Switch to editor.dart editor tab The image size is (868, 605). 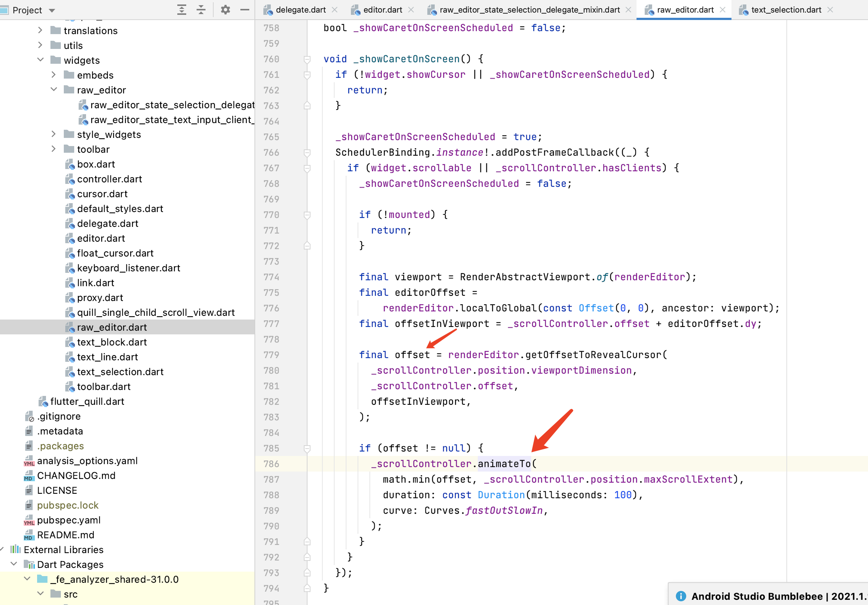click(x=382, y=10)
